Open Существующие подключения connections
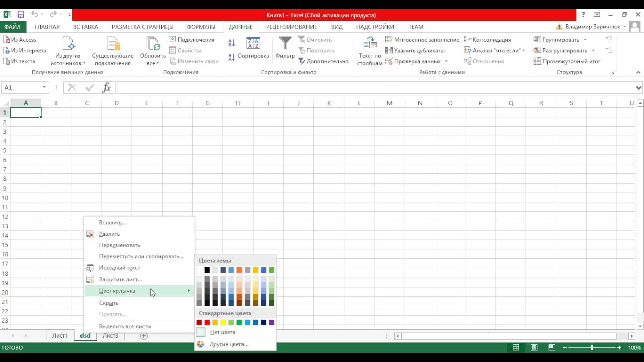 pyautogui.click(x=113, y=51)
